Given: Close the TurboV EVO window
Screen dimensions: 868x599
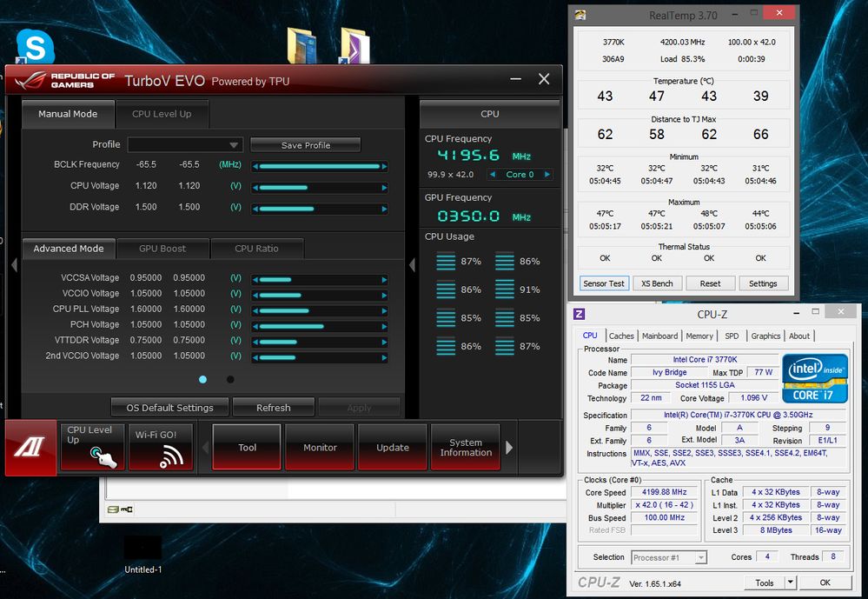Looking at the screenshot, I should tap(544, 79).
